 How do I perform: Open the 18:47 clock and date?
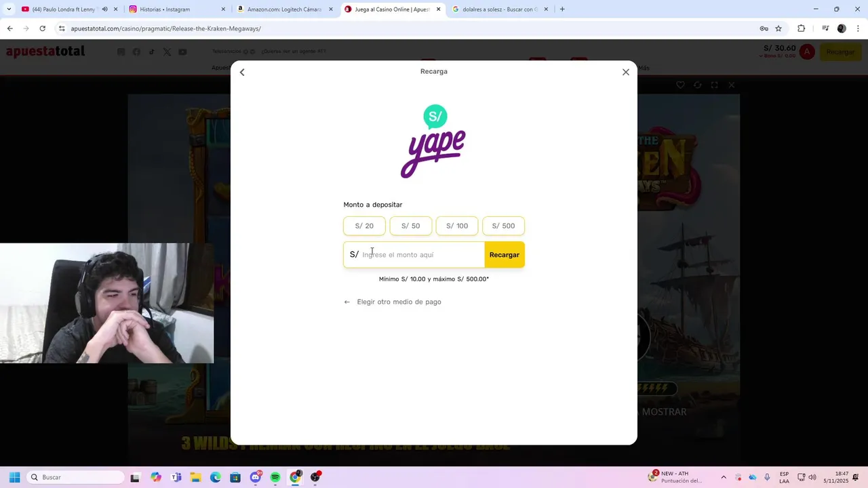836,477
